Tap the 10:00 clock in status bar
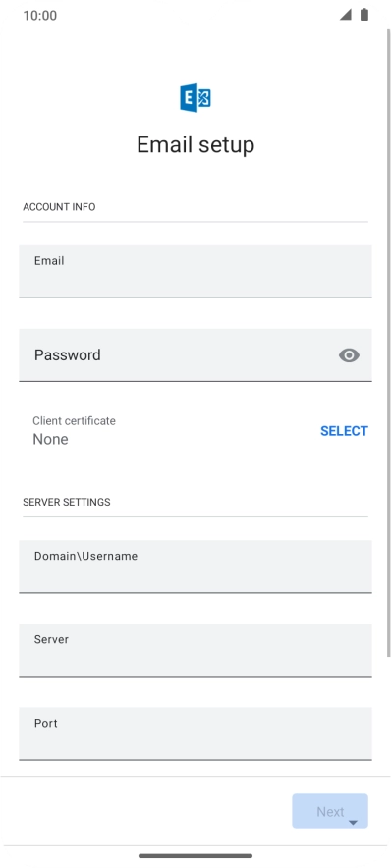This screenshot has height=868, width=391. coord(40,15)
